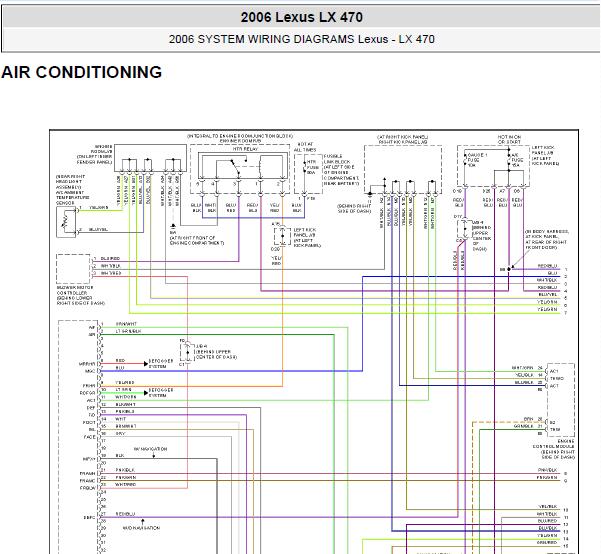This screenshot has height=554, width=601.
Task: Click the "AT REAR OF RIGHT FRONT DOOR" harness note
Action: coord(547,245)
